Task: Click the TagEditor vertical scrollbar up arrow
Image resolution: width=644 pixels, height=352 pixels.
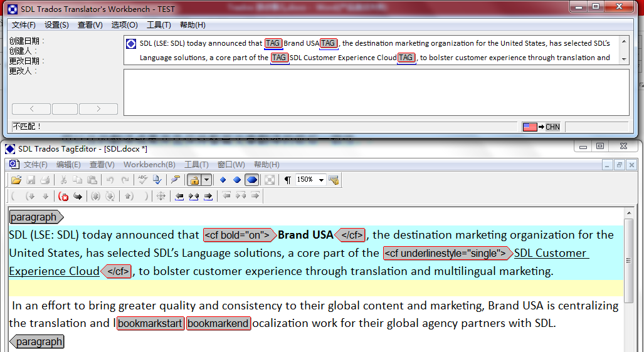Action: 629,213
